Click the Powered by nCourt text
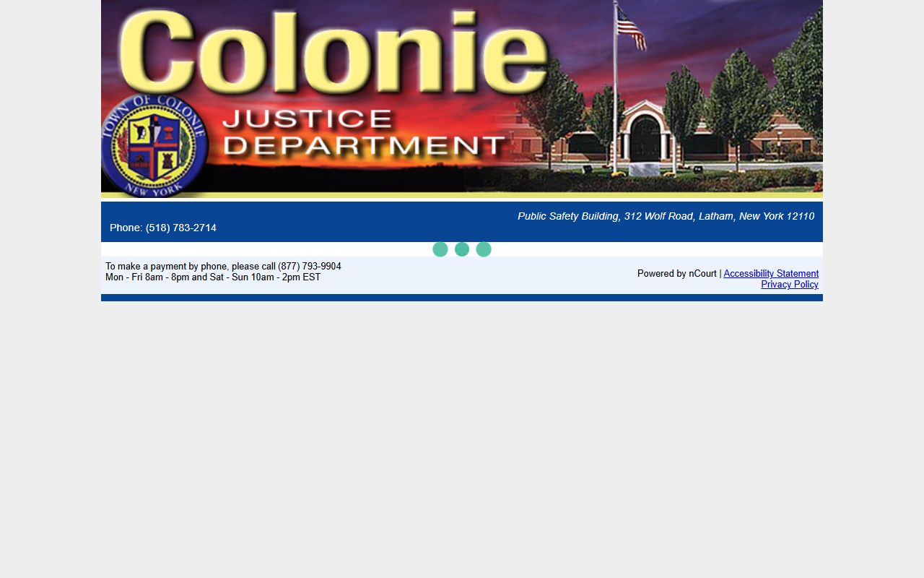Viewport: 924px width, 578px height. [677, 274]
